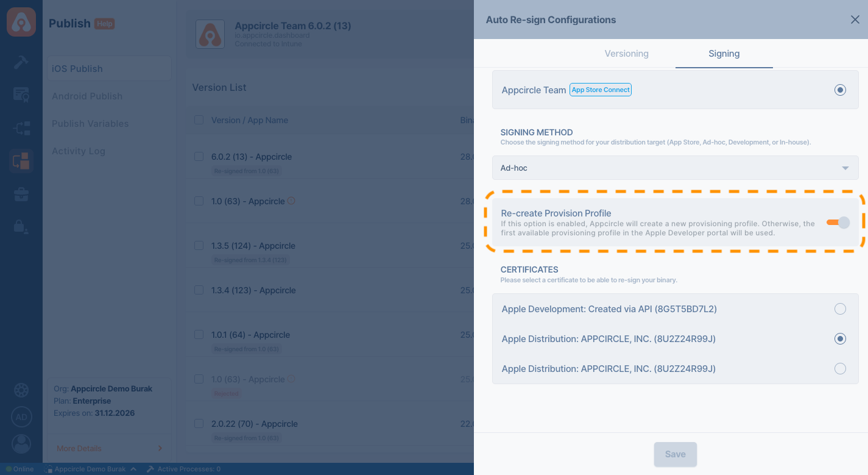Open the Signing Identities certificate icon

(21, 95)
